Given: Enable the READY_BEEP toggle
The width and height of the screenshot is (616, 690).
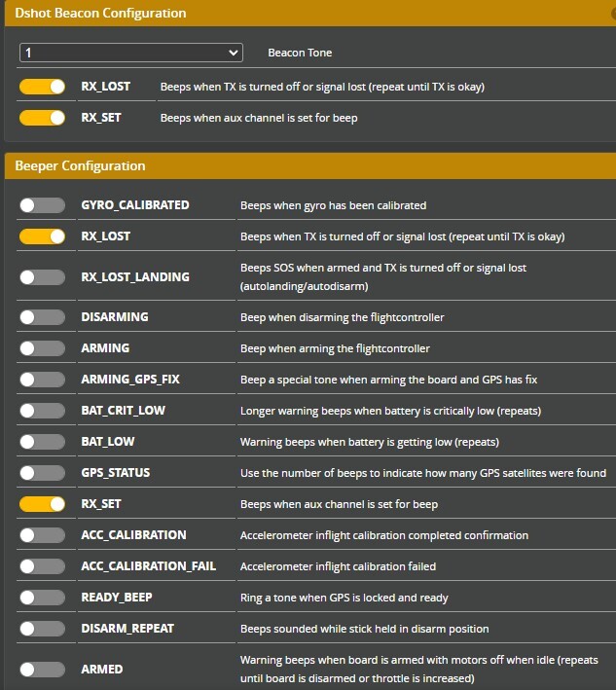Looking at the screenshot, I should 42,598.
